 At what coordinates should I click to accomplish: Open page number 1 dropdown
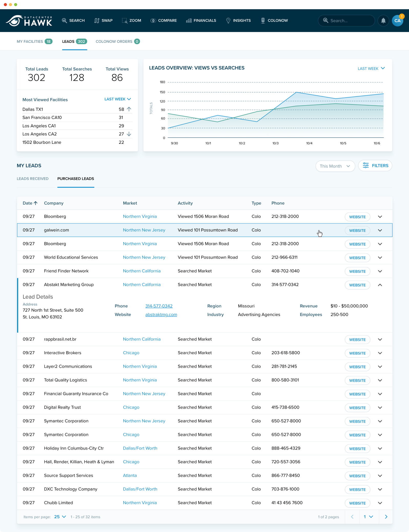pyautogui.click(x=368, y=517)
